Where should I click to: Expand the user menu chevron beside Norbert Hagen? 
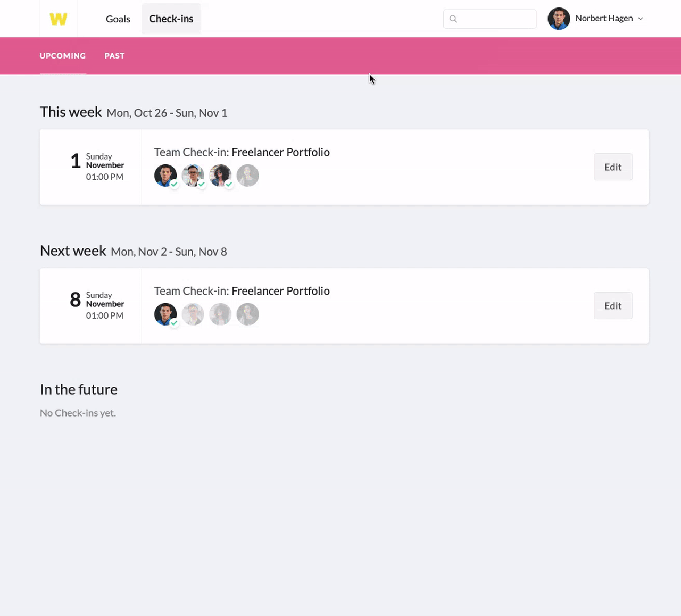point(641,19)
